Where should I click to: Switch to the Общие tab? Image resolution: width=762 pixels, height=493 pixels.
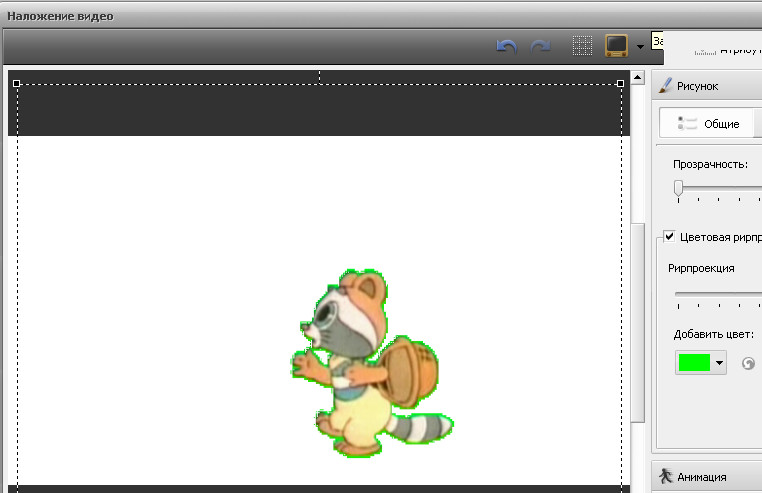[x=708, y=123]
